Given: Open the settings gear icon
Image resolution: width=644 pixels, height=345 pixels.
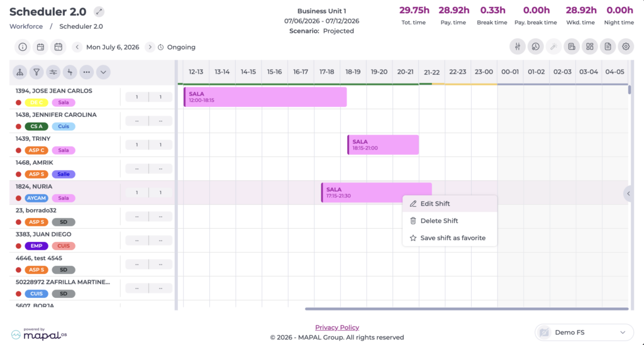Looking at the screenshot, I should click(x=626, y=47).
